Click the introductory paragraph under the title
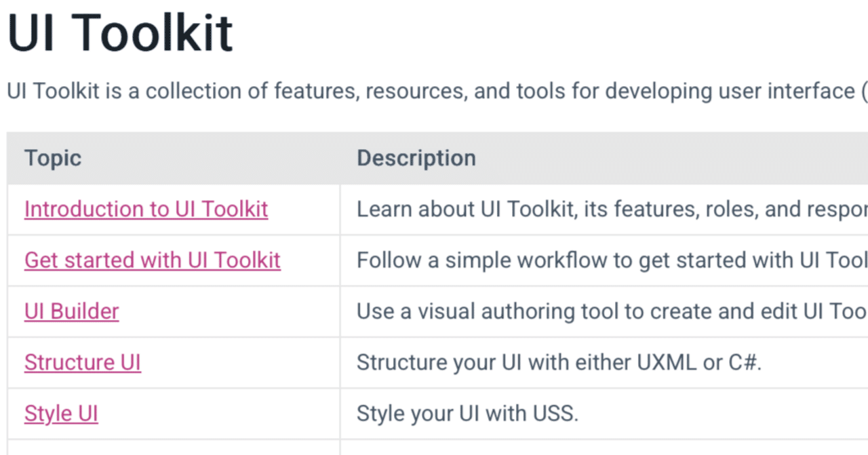This screenshot has height=455, width=868. point(407,91)
